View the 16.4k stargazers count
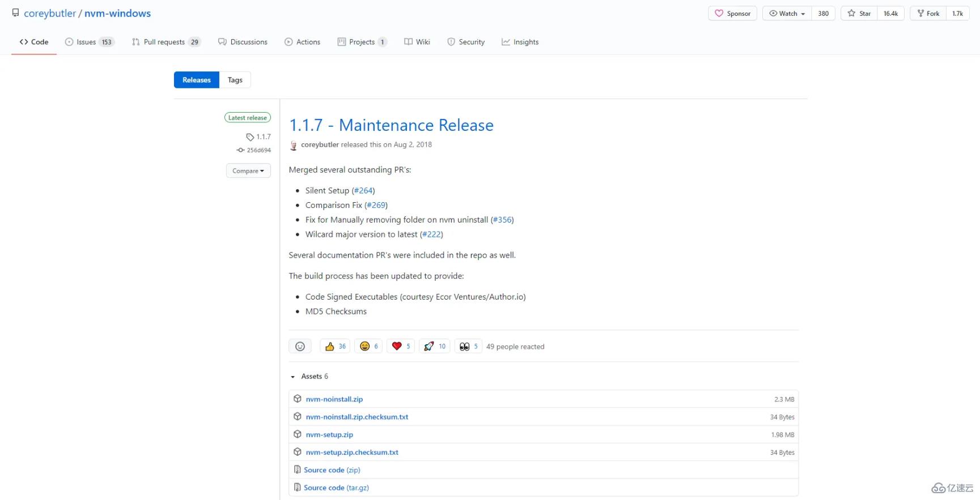Image resolution: width=980 pixels, height=500 pixels. point(890,14)
